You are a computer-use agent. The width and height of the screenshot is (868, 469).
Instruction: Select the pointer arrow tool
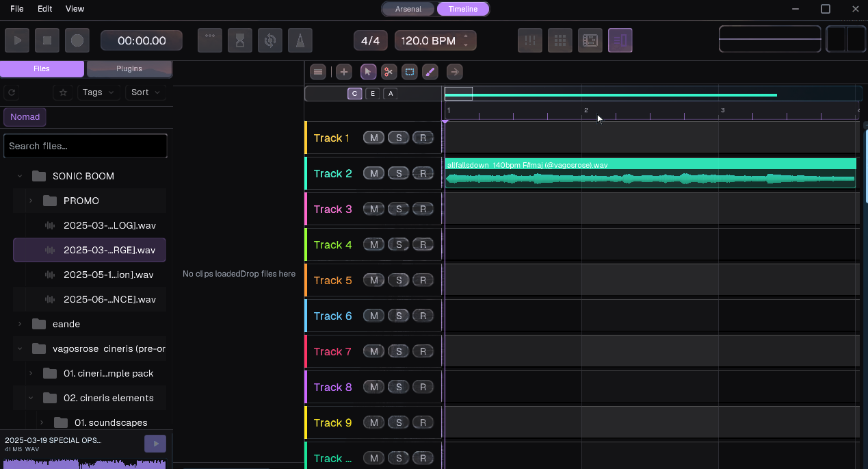click(368, 71)
